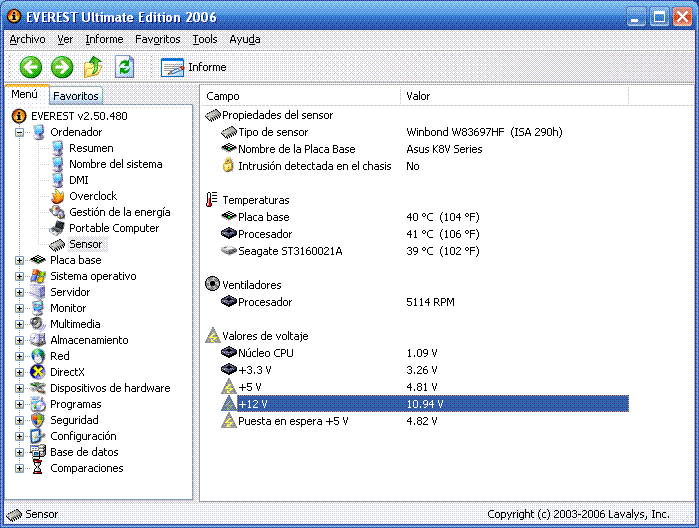Expand the Sistema operativo node
The image size is (699, 528).
click(x=19, y=276)
